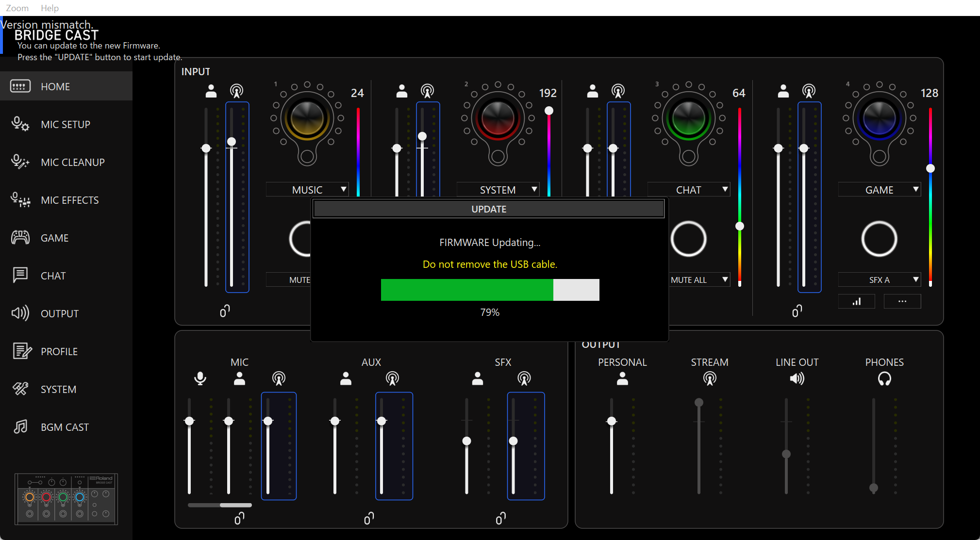Viewport: 980px width, 540px height.
Task: Click the three-dots options button
Action: coord(902,301)
